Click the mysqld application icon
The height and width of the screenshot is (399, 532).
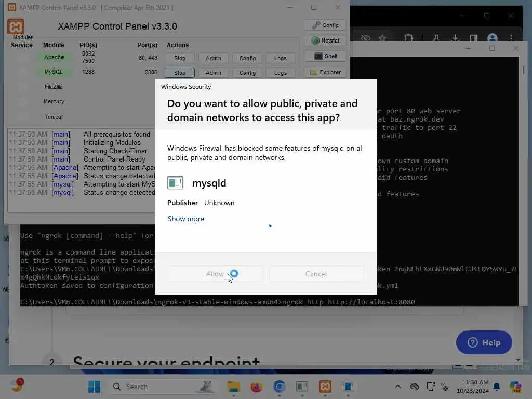click(175, 183)
